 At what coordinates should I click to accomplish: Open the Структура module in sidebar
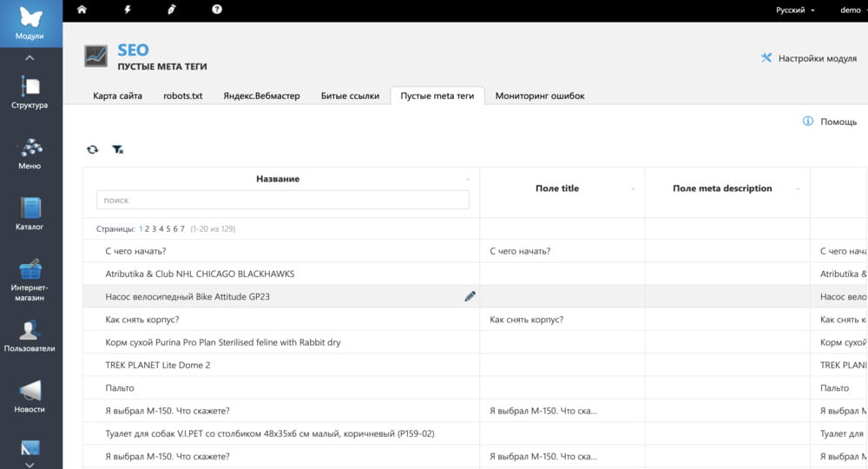click(30, 93)
